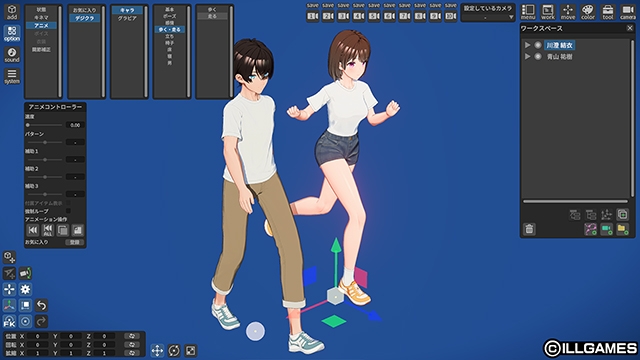Viewport: 640px width, 360px height.
Task: Toggle the target circle icon beside FK
Action: 25,321
